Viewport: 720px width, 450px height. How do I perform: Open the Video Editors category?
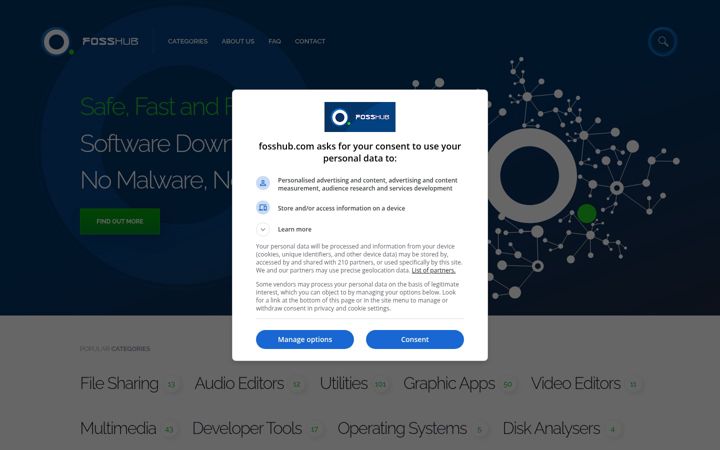[x=576, y=383]
